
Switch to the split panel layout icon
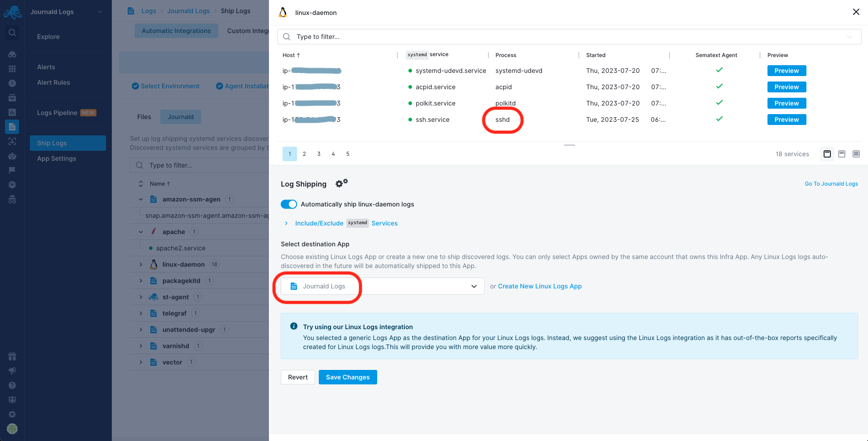pyautogui.click(x=842, y=154)
